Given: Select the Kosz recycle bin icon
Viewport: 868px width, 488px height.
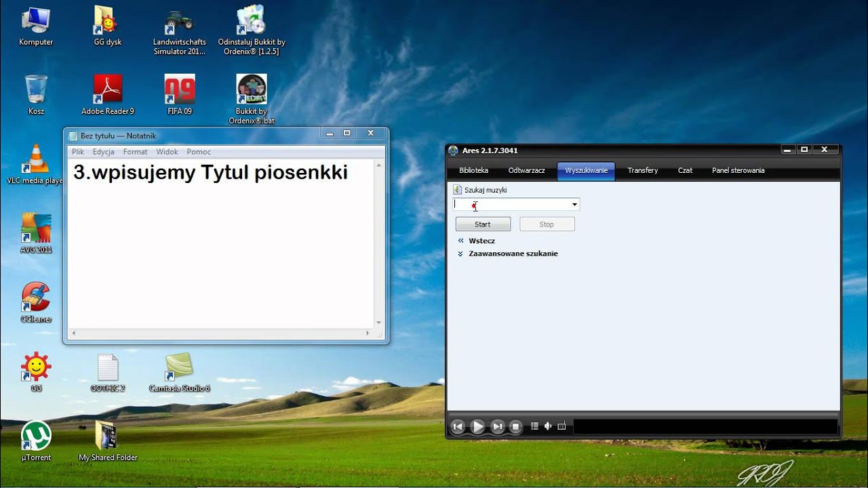Looking at the screenshot, I should [36, 95].
